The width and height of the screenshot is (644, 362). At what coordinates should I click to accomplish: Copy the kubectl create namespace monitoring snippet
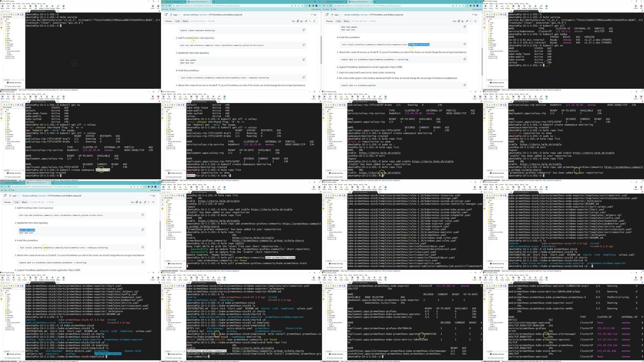303,30
